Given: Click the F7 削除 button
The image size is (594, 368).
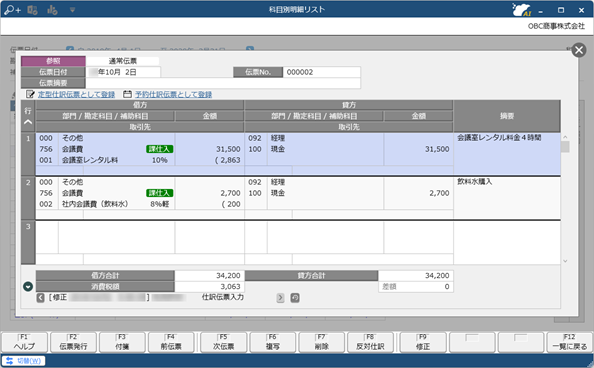Looking at the screenshot, I should click(321, 342).
